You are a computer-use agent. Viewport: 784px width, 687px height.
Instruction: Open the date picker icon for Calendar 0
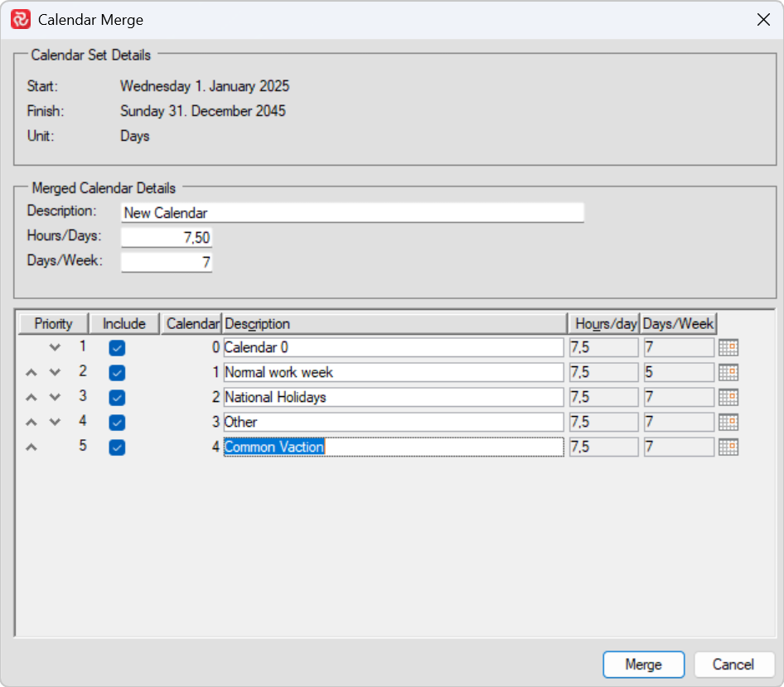[x=728, y=347]
